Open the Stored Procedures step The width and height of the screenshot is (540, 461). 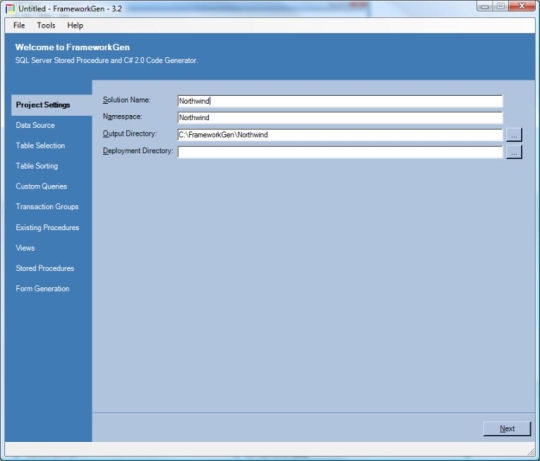[x=45, y=268]
